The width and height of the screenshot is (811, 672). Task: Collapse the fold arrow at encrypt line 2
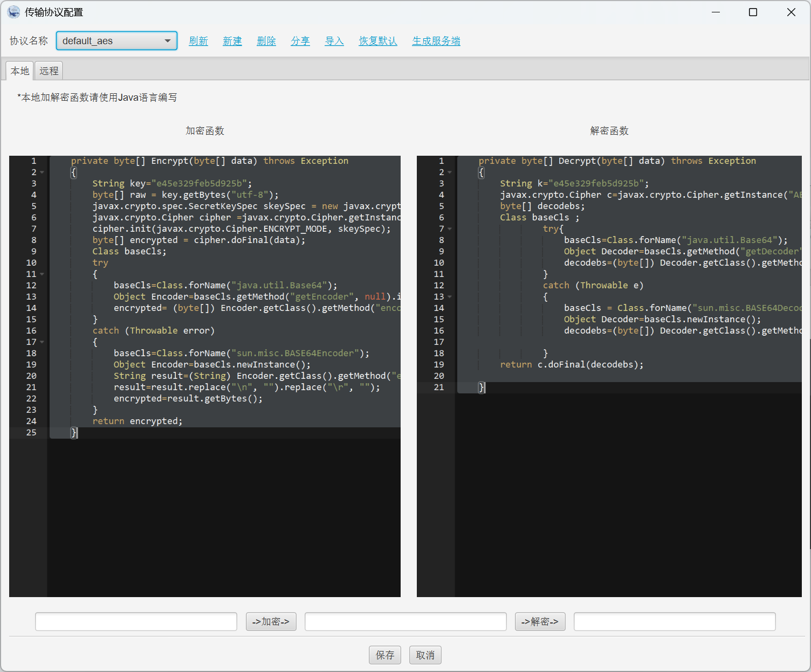point(42,172)
